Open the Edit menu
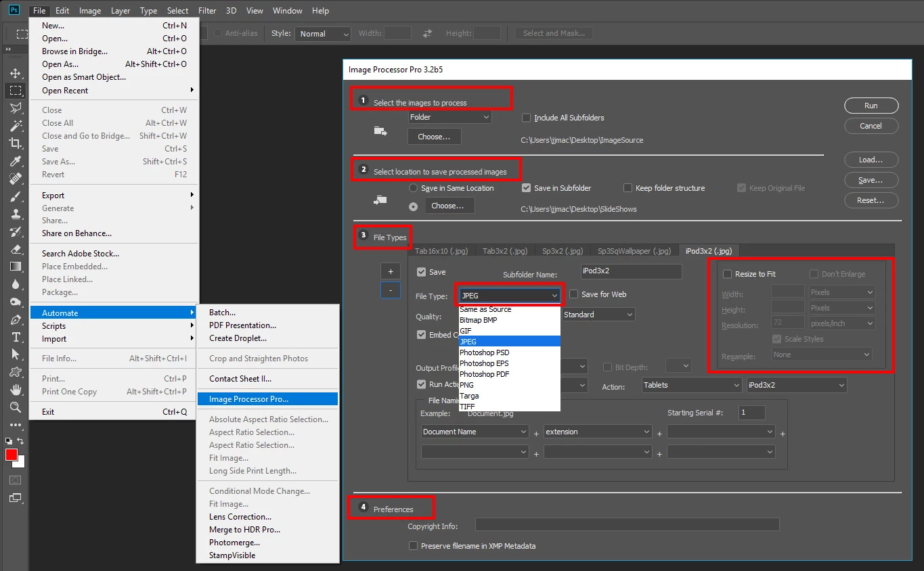Image resolution: width=924 pixels, height=571 pixels. [62, 10]
